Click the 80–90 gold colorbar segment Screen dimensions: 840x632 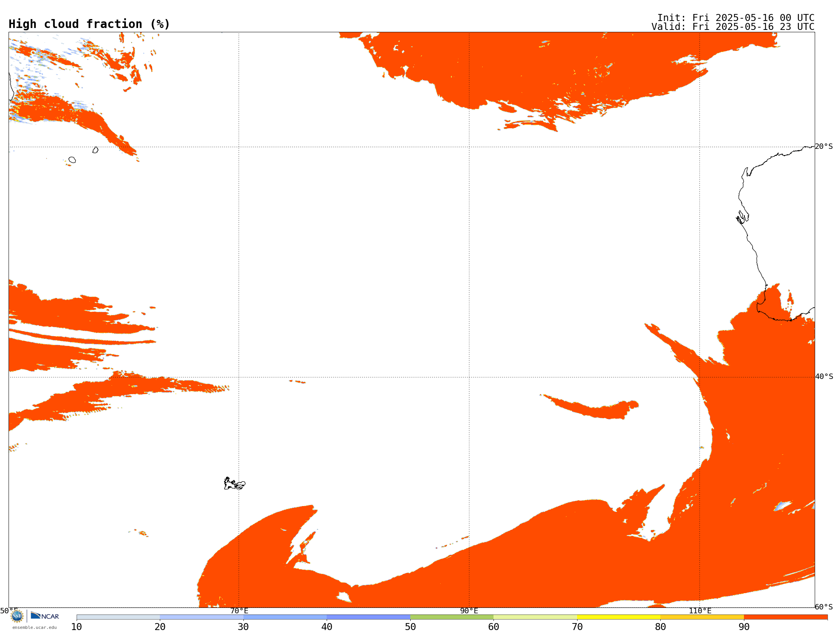pos(702,617)
